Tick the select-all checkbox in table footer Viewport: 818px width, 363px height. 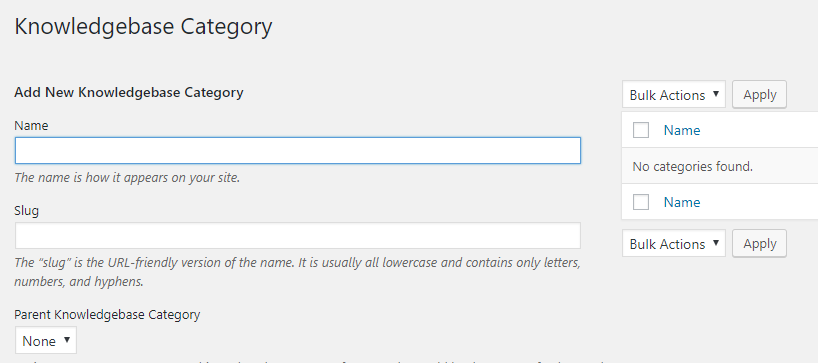point(641,202)
